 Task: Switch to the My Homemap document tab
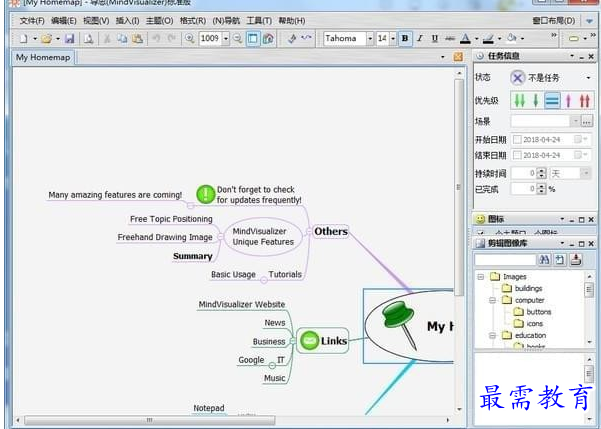[x=42, y=58]
